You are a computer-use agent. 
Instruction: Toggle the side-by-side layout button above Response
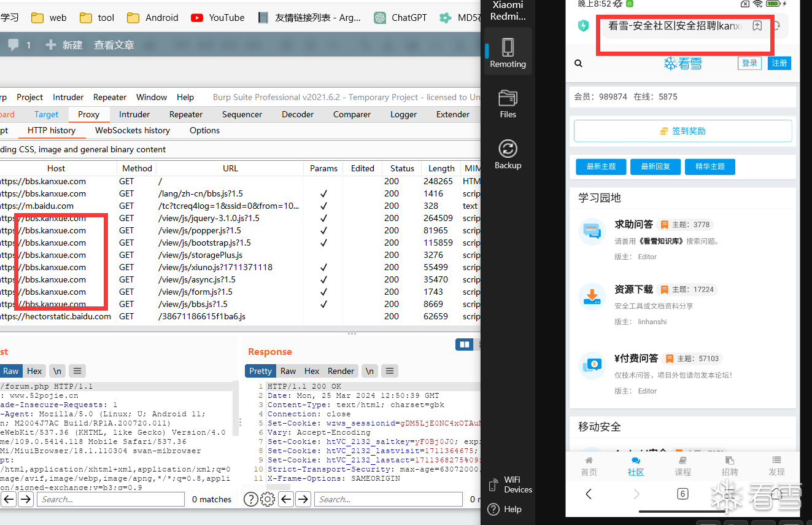465,344
